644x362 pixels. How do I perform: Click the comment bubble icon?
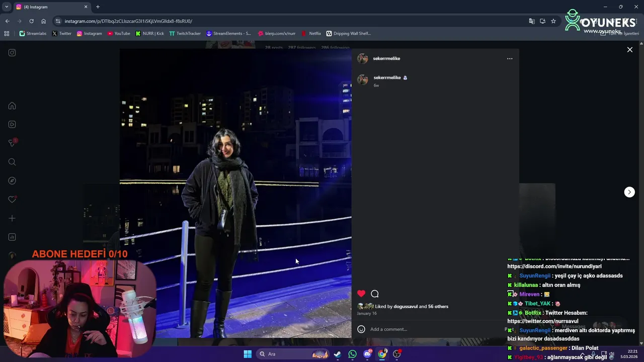pyautogui.click(x=375, y=294)
